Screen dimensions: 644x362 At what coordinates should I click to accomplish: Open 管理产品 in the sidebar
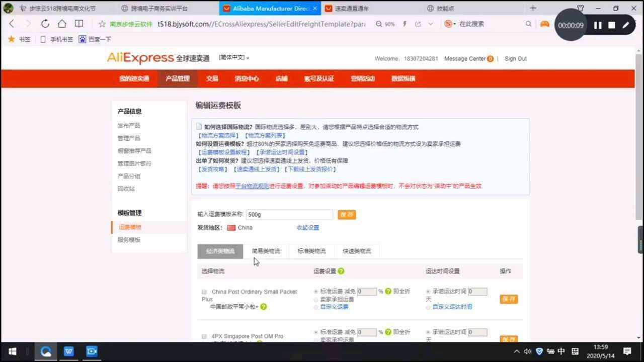(x=129, y=138)
